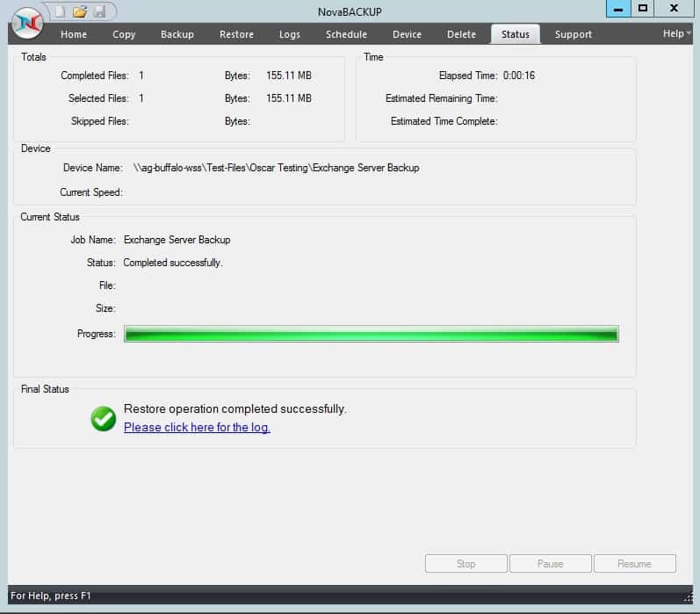Go to the Restore tab
This screenshot has width=700, height=614.
click(x=236, y=34)
